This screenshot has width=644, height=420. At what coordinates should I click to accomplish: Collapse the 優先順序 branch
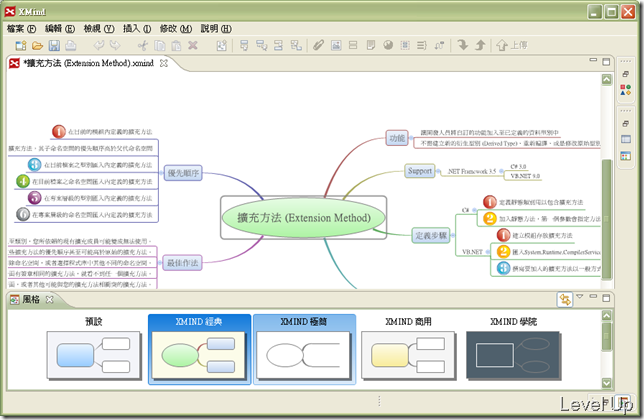point(161,173)
